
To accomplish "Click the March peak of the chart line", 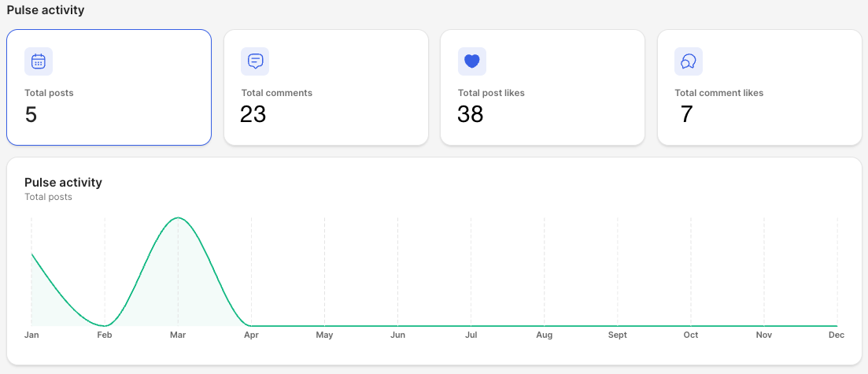I will click(178, 218).
